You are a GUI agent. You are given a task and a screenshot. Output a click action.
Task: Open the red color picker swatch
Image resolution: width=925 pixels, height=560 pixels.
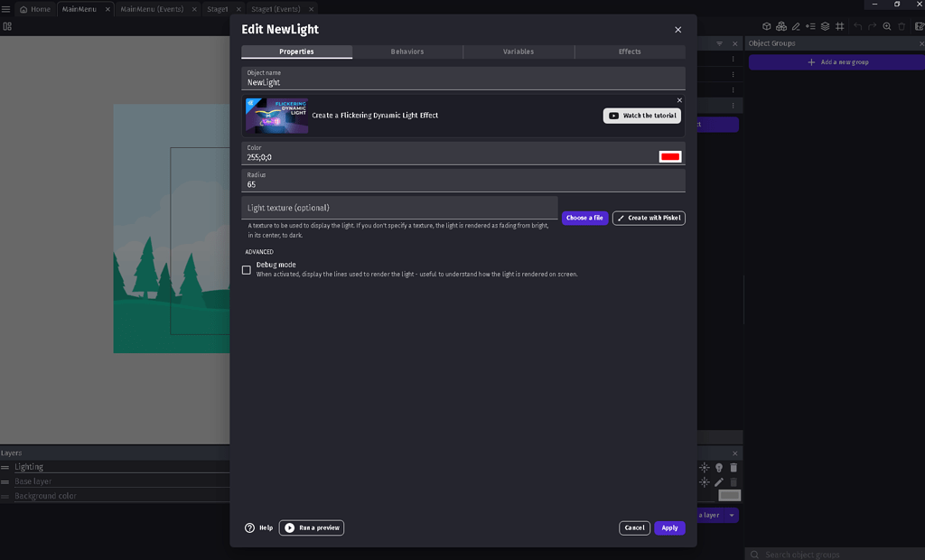coord(670,155)
